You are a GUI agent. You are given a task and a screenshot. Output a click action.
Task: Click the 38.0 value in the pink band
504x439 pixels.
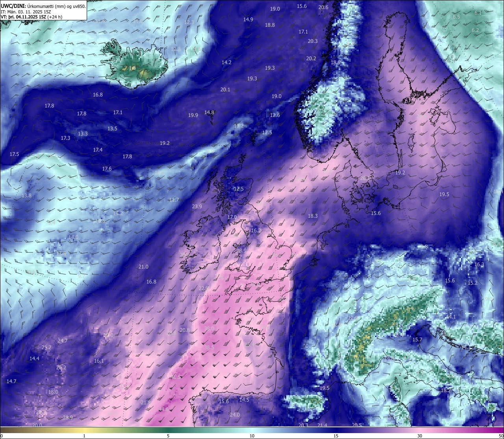click(209, 329)
